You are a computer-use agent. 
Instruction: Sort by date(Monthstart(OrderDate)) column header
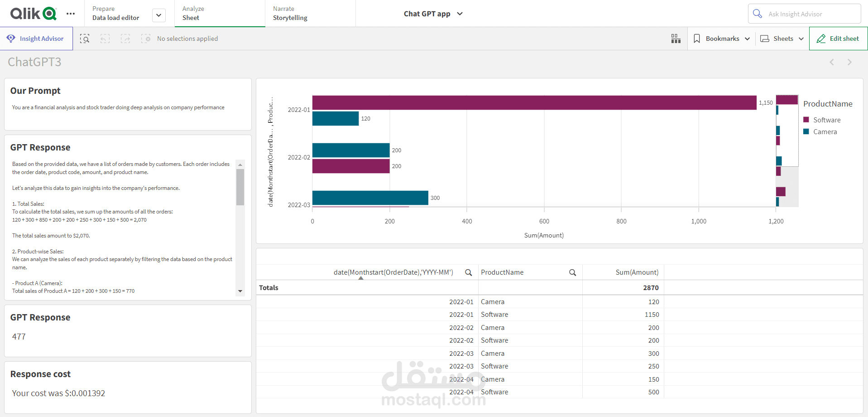(x=393, y=272)
